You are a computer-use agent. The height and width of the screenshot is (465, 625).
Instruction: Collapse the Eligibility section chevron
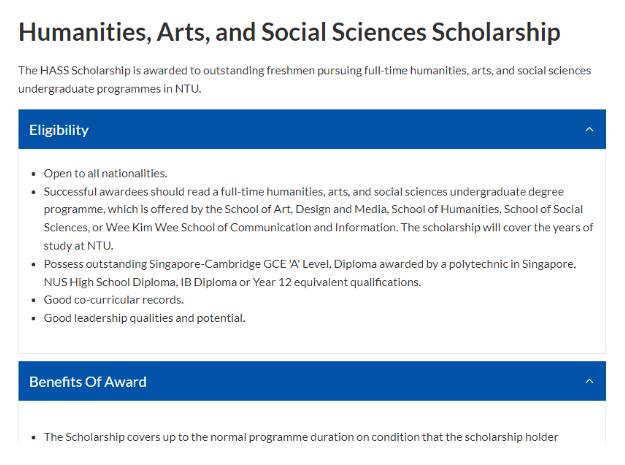[x=589, y=129]
